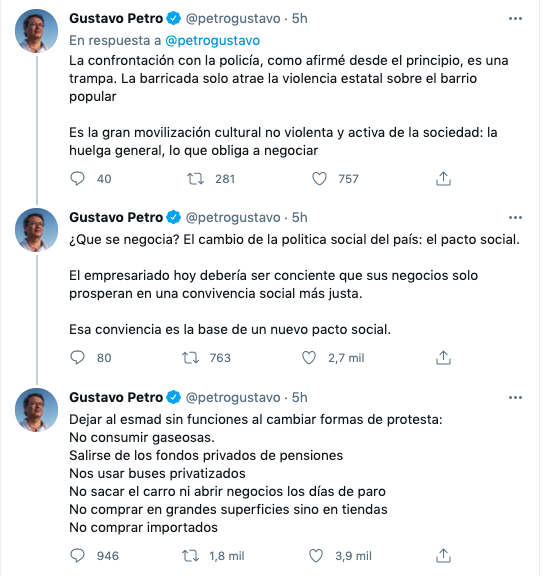Open the avatar on the third tweet

(36, 410)
